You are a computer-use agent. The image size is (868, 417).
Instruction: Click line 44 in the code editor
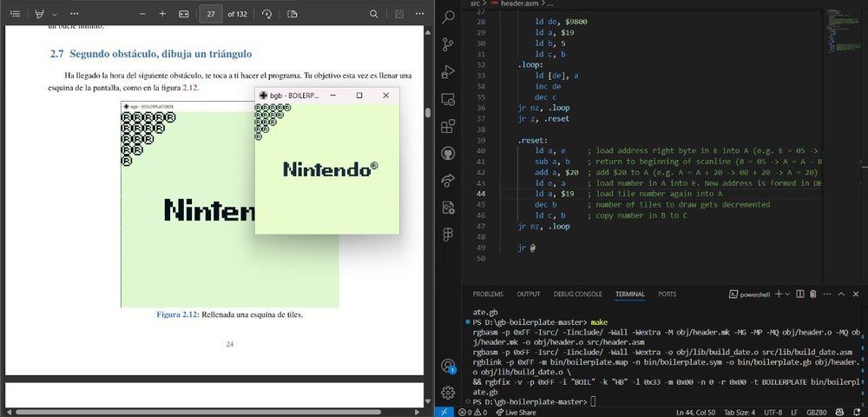[x=628, y=194]
